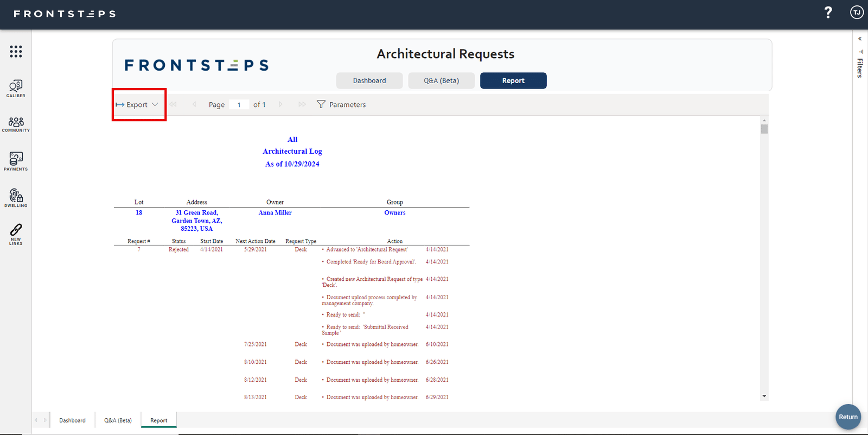Go to last page of report

click(302, 104)
